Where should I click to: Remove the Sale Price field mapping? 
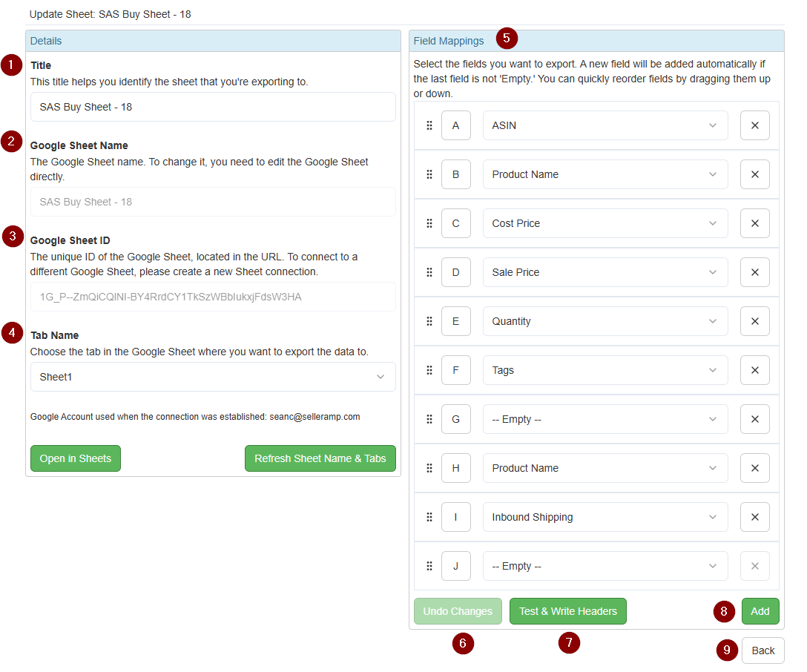coord(755,272)
